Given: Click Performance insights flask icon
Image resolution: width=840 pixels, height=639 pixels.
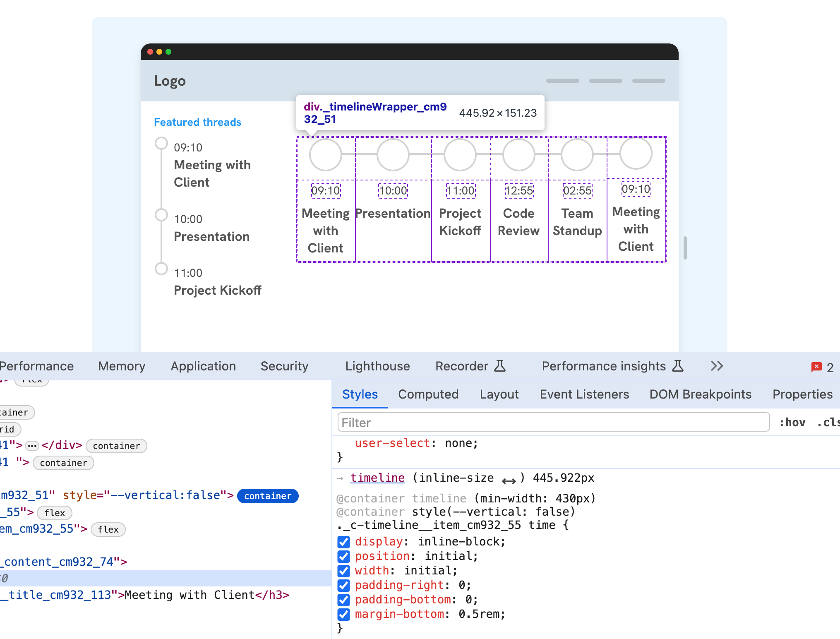Looking at the screenshot, I should tap(678, 366).
